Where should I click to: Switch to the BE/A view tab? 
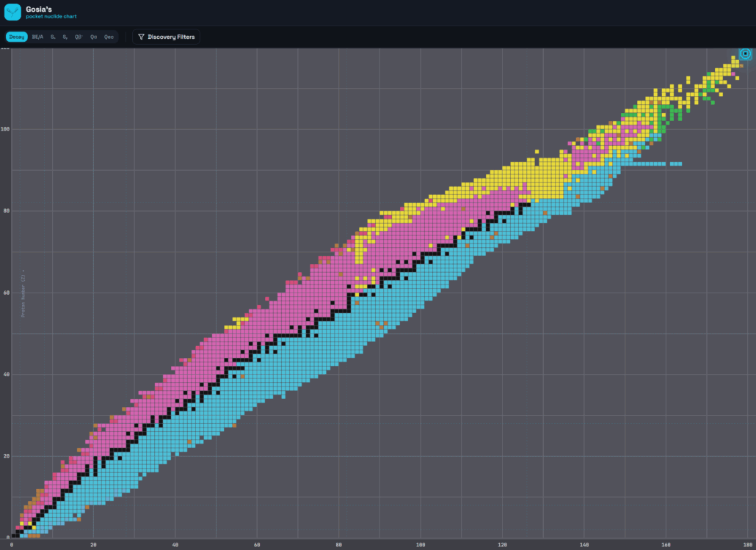pos(37,37)
